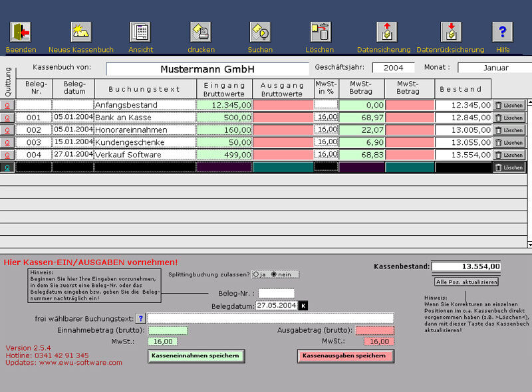Open the Hilfe question mark icon
The width and height of the screenshot is (532, 392).
(x=503, y=32)
